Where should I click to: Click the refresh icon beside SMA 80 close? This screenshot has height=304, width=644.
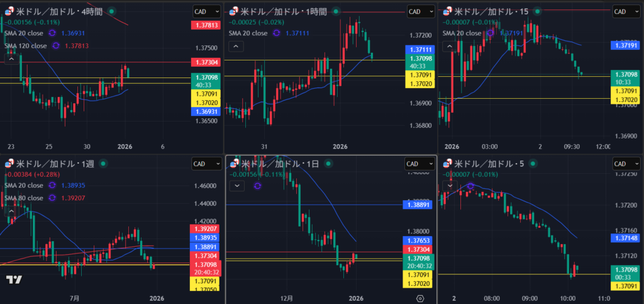(x=52, y=198)
